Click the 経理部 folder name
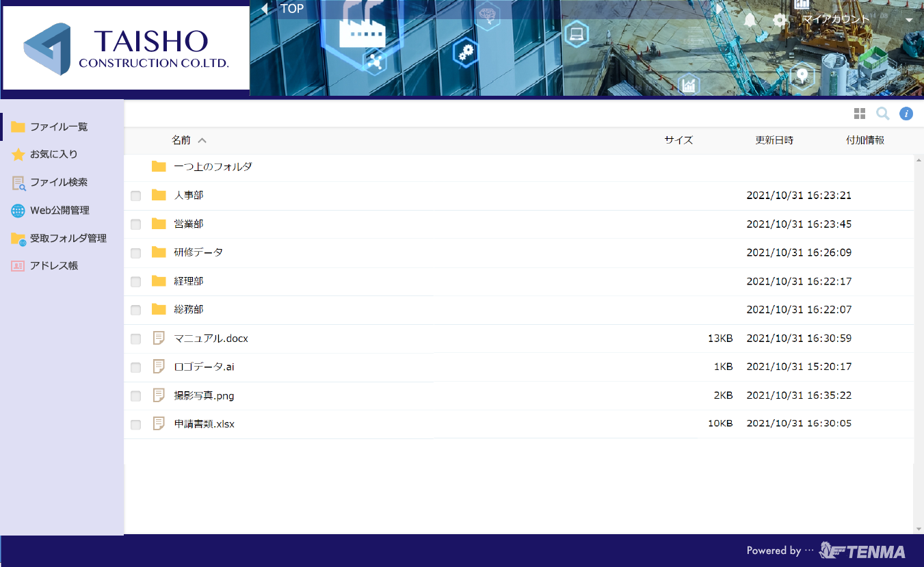This screenshot has height=567, width=924. click(189, 281)
